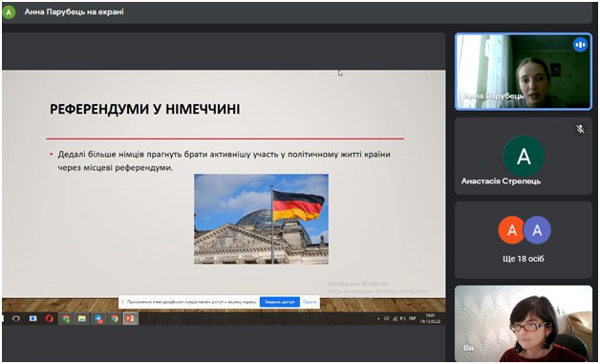
Task: Click the Анастасія Стрелець avatar circle
Action: click(x=524, y=156)
